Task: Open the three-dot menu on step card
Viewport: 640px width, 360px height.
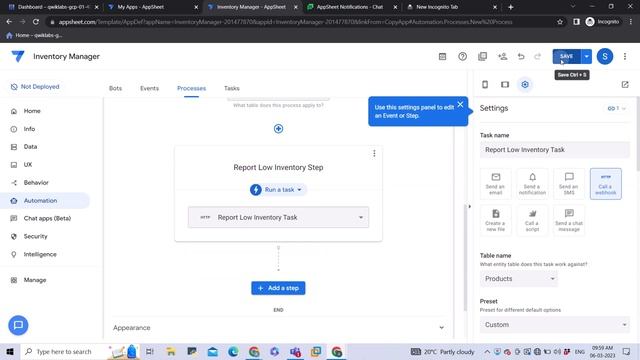Action: (x=374, y=153)
